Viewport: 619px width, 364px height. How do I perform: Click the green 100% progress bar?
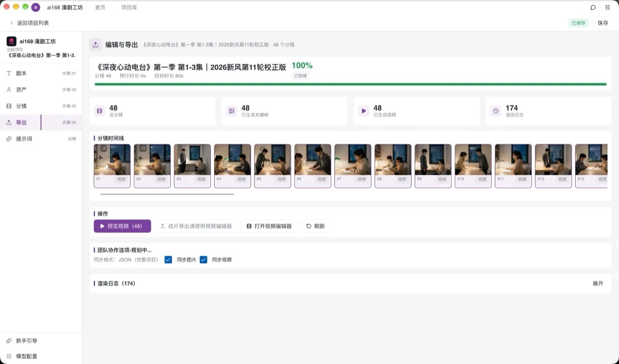350,84
